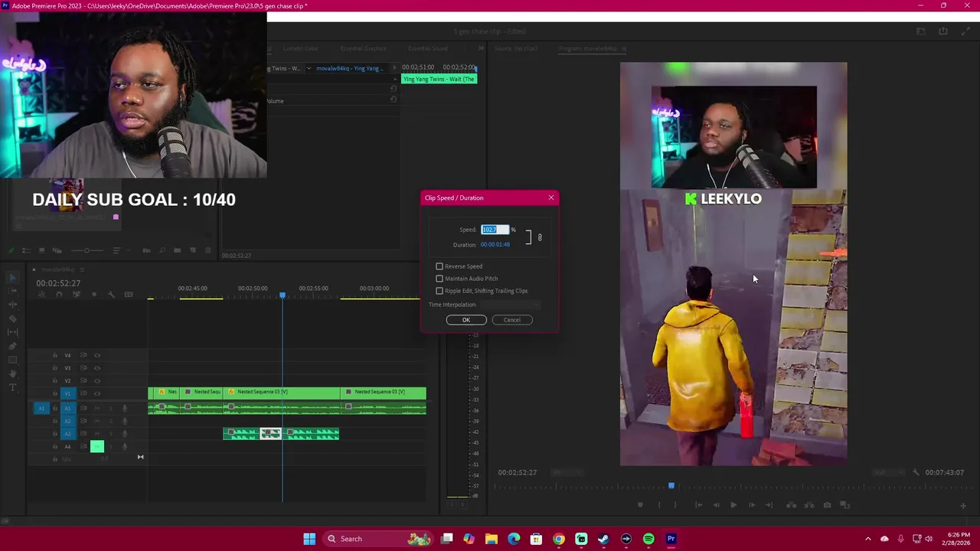Select the Slip tool
The height and width of the screenshot is (551, 980).
pyautogui.click(x=12, y=332)
